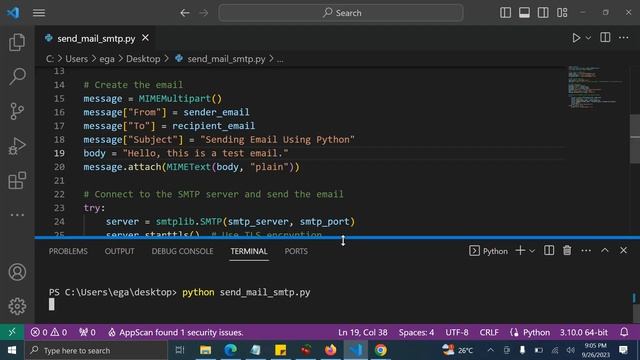
Task: Select the send_mail_smtp.py editor tab
Action: [96, 38]
